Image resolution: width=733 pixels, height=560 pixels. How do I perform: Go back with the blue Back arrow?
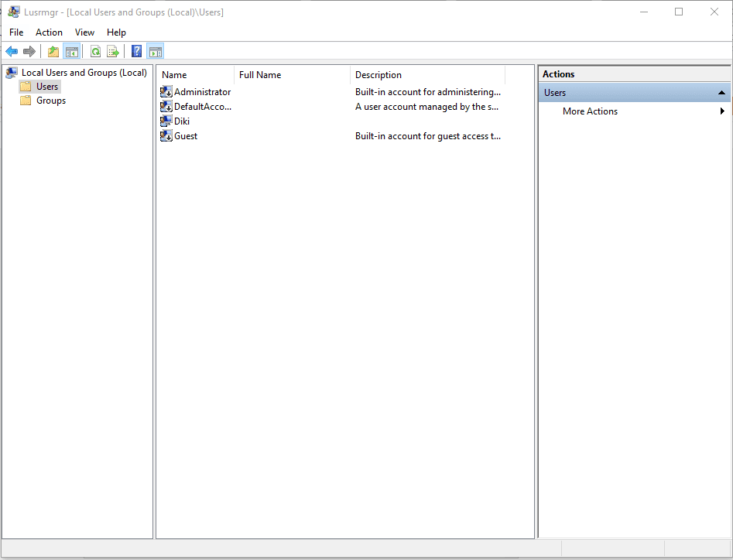point(12,51)
